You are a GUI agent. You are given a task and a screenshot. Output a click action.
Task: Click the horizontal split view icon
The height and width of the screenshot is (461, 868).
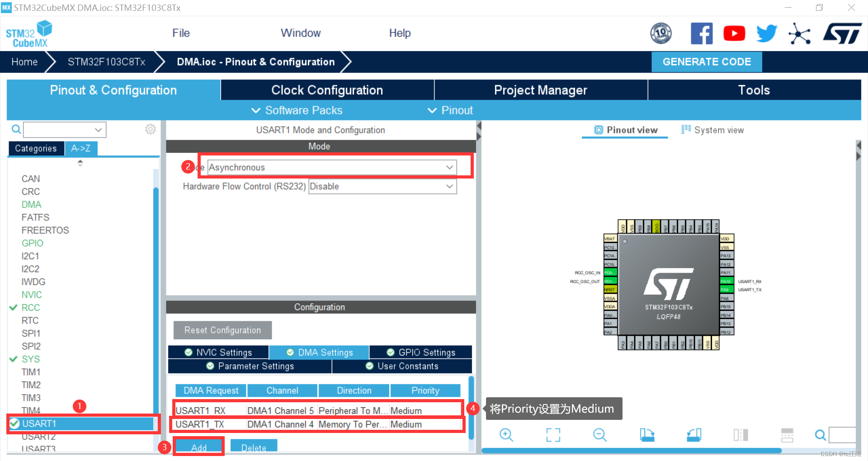[x=787, y=435]
